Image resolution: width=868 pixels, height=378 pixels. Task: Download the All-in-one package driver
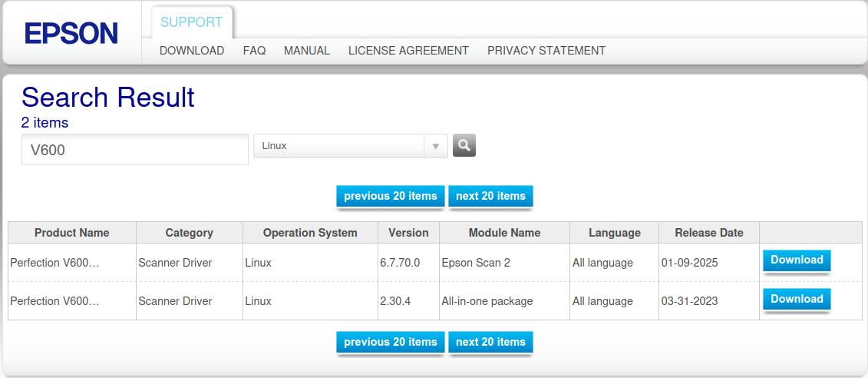pos(797,300)
